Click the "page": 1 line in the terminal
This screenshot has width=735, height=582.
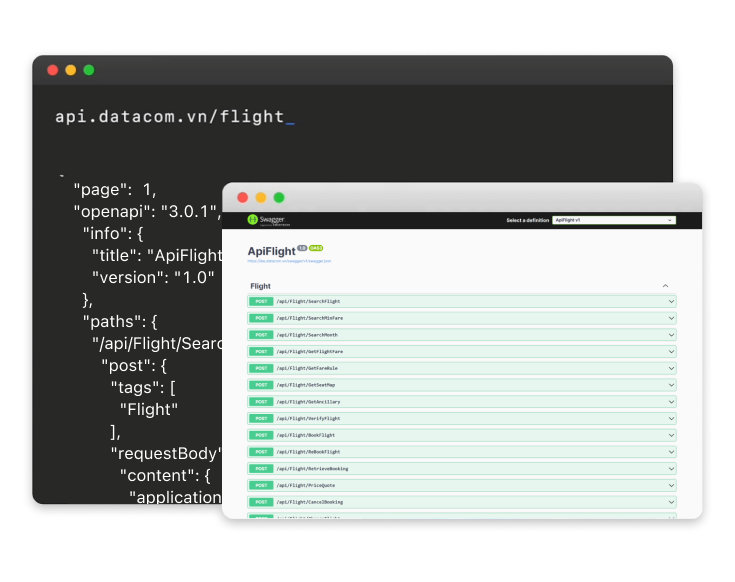pyautogui.click(x=115, y=189)
